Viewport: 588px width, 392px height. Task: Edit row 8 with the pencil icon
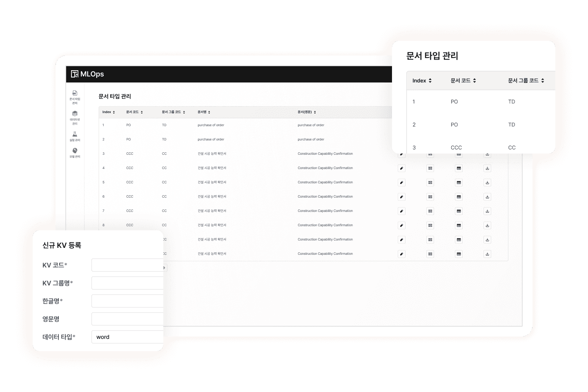point(402,225)
